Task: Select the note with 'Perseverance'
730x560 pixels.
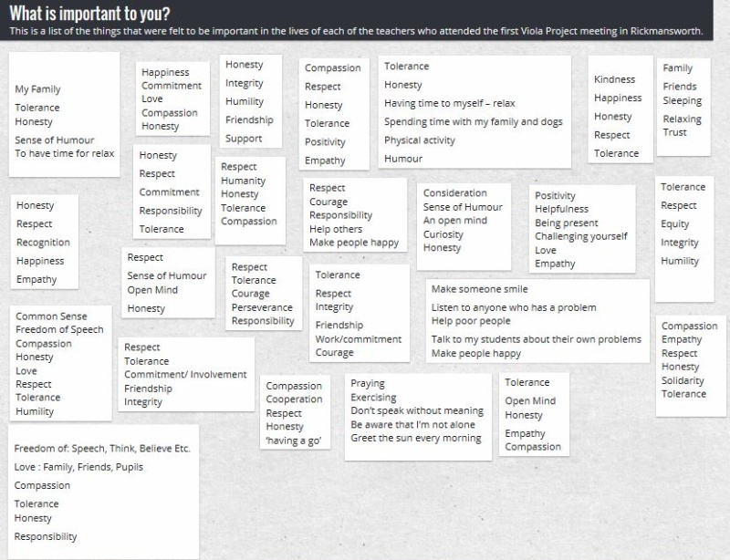Action: click(x=264, y=294)
